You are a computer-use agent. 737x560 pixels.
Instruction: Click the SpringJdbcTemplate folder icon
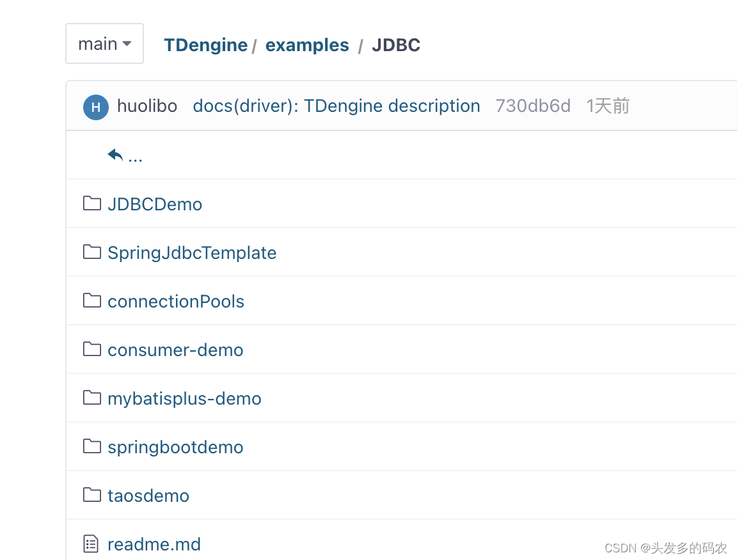[91, 251]
